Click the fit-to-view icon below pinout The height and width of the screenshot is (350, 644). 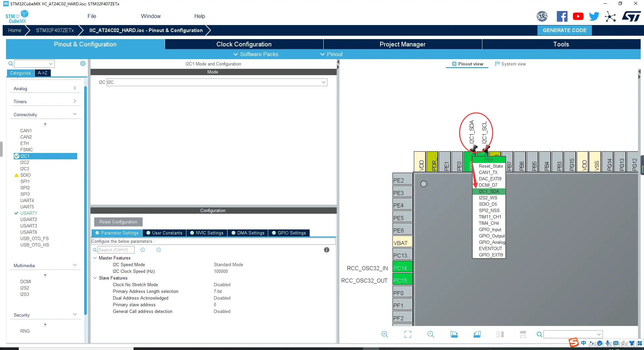408,334
